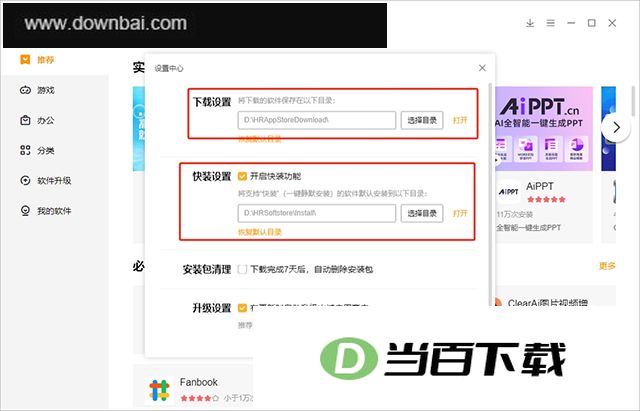Image resolution: width=640 pixels, height=411 pixels.
Task: Click the 更多 link on the right
Action: pos(607,266)
